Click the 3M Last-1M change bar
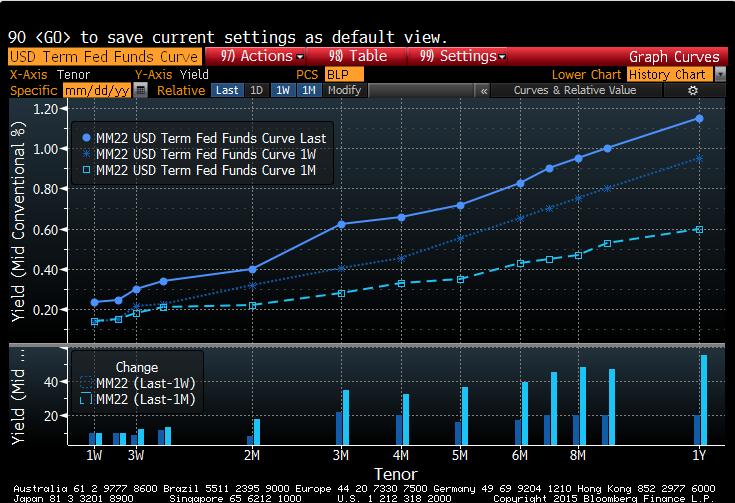 tap(346, 417)
